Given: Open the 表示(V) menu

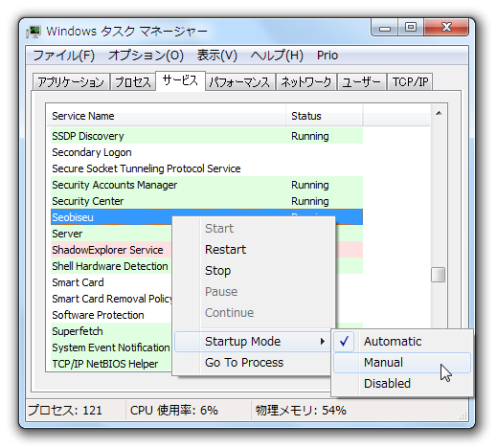Looking at the screenshot, I should coord(217,56).
